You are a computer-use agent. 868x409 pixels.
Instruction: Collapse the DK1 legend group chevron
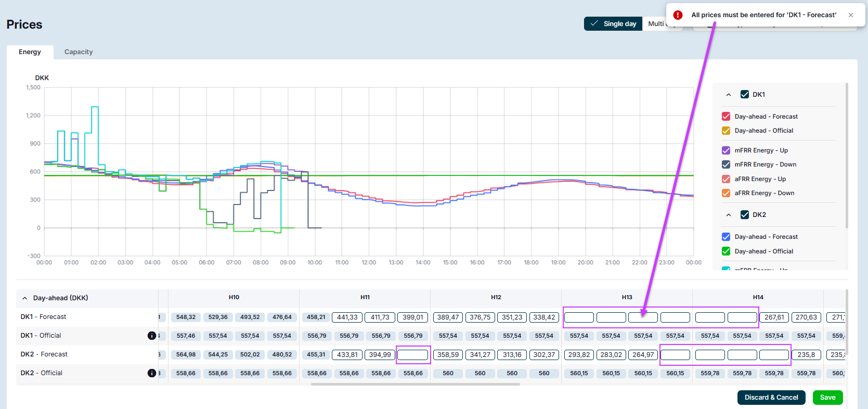[729, 95]
